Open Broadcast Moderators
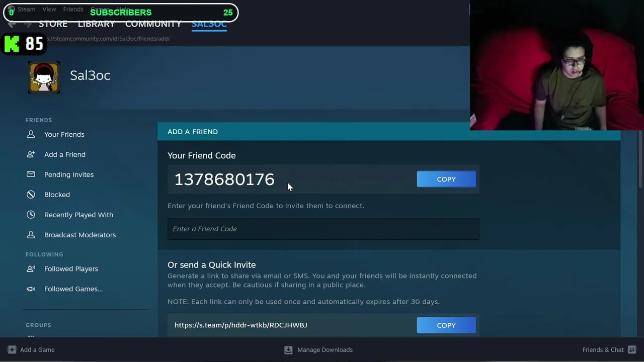644x362 pixels. [x=80, y=235]
